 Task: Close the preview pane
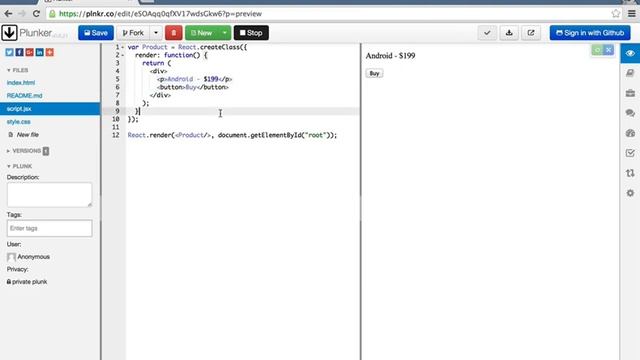[x=609, y=50]
